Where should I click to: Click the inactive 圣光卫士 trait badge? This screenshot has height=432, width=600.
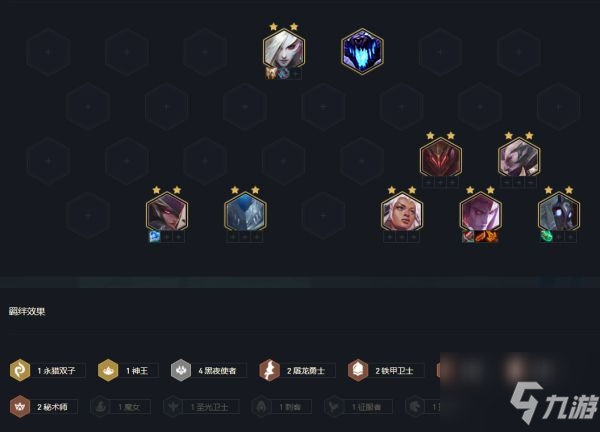click(x=201, y=407)
